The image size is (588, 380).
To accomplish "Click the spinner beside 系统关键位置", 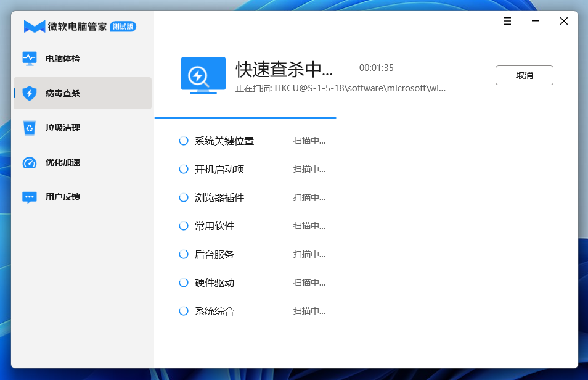I will [x=184, y=141].
